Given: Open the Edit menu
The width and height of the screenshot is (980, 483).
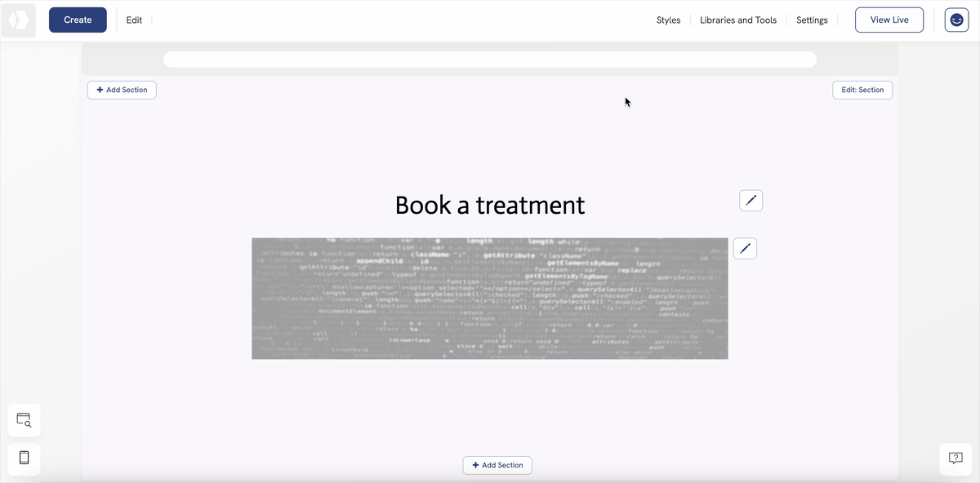Looking at the screenshot, I should (x=134, y=20).
